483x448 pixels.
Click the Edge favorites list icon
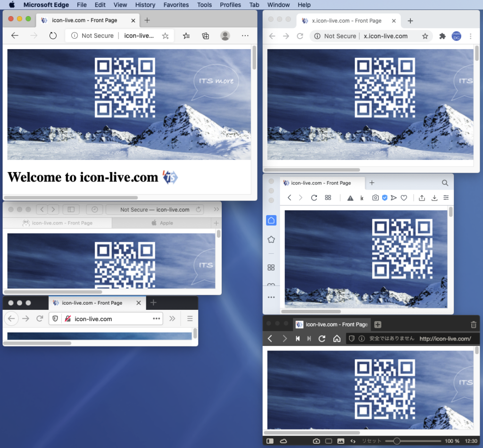click(x=186, y=36)
